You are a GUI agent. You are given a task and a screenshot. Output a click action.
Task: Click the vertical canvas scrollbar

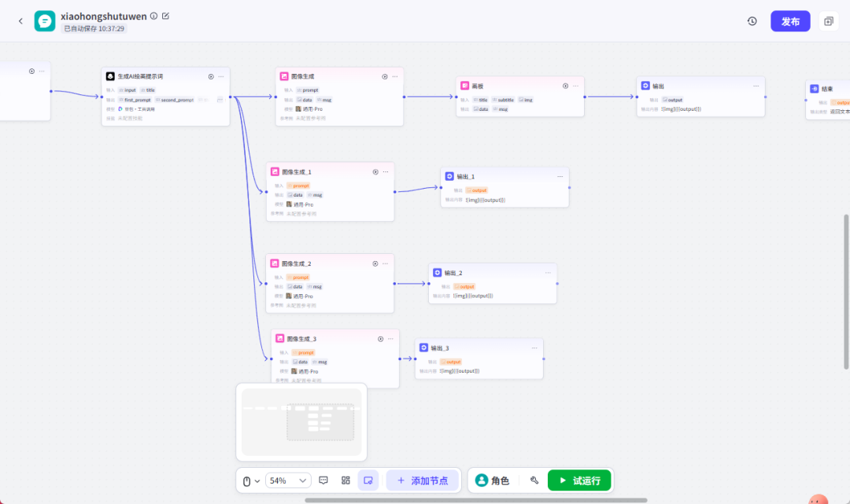[x=846, y=292]
